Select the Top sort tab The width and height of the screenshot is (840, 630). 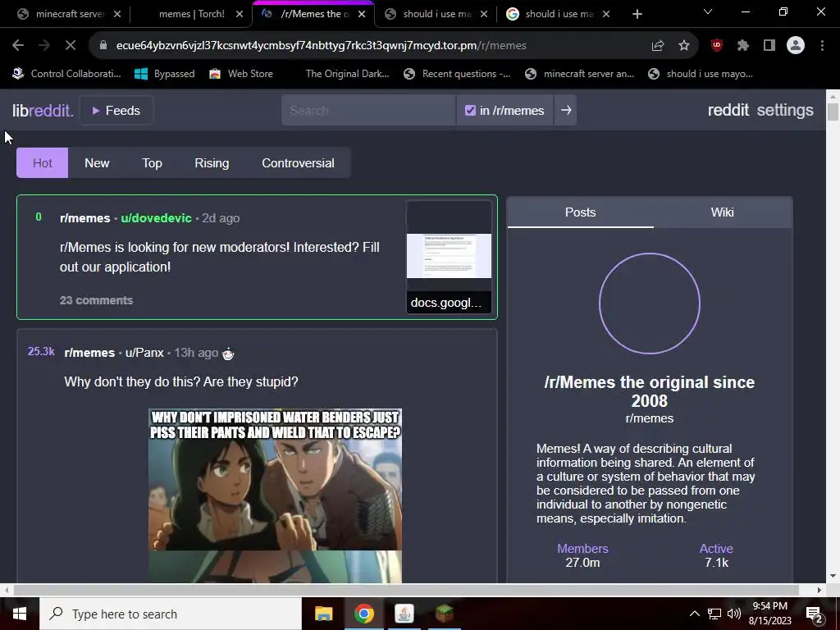(152, 163)
